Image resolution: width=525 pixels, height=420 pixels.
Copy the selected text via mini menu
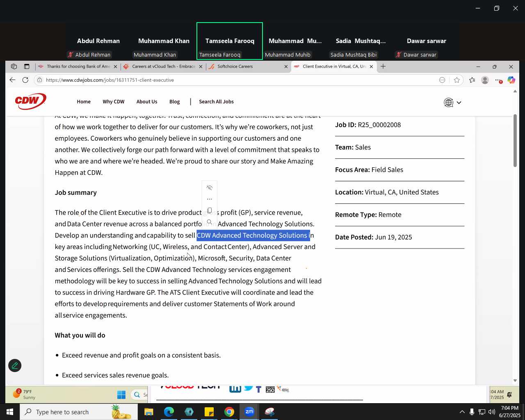coord(210,211)
